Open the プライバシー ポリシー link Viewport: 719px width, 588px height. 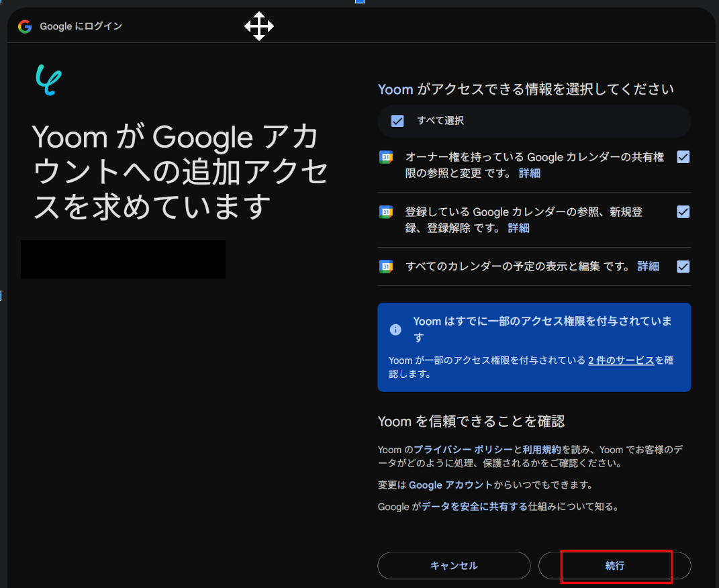pyautogui.click(x=463, y=450)
